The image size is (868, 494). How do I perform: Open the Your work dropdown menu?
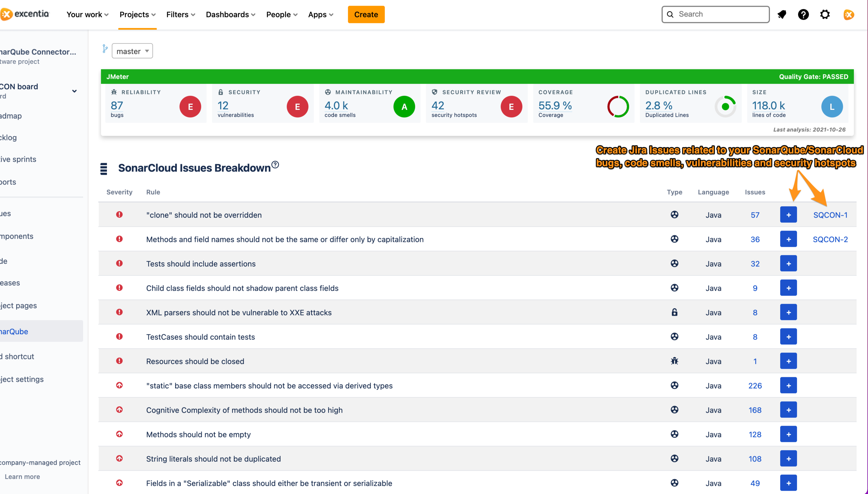pos(87,15)
